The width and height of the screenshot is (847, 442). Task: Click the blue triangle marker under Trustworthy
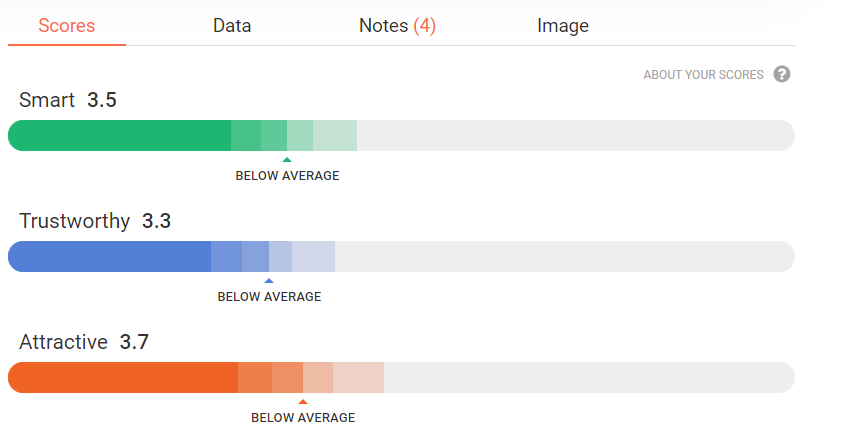tap(269, 280)
